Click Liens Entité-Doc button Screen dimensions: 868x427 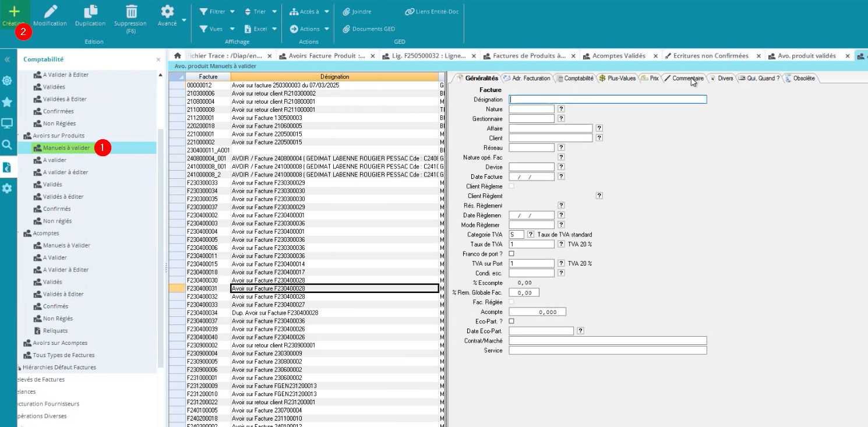click(x=432, y=12)
